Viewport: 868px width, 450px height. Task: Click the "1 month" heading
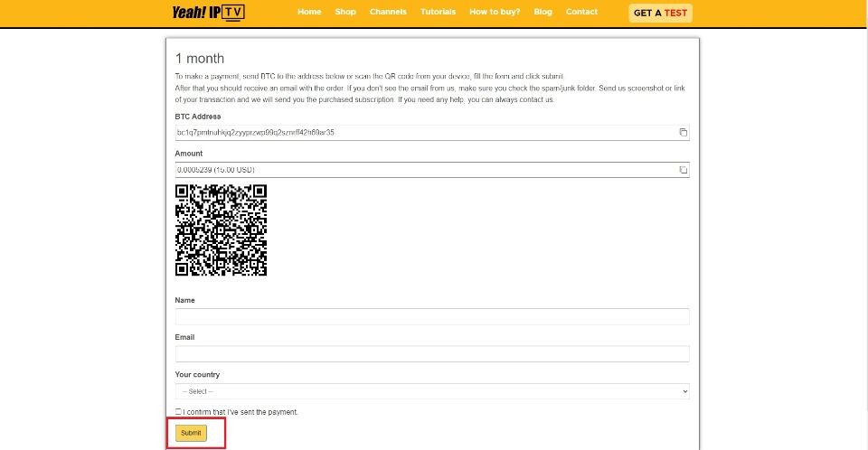coord(200,59)
